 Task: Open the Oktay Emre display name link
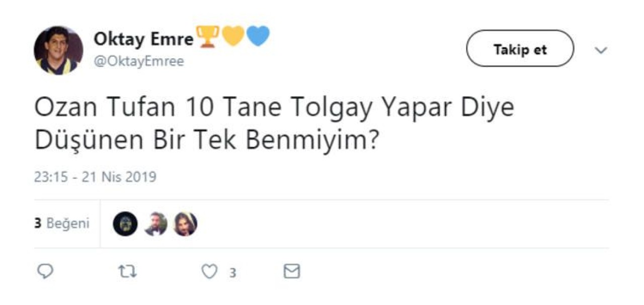(143, 39)
